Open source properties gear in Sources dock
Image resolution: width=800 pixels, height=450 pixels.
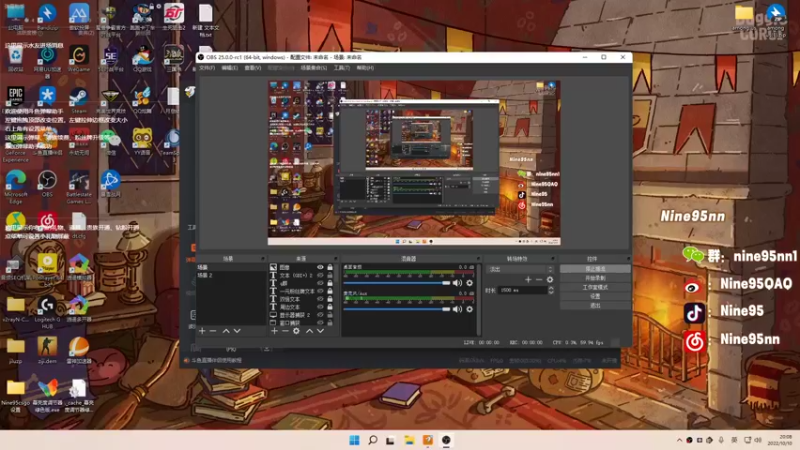[x=296, y=331]
